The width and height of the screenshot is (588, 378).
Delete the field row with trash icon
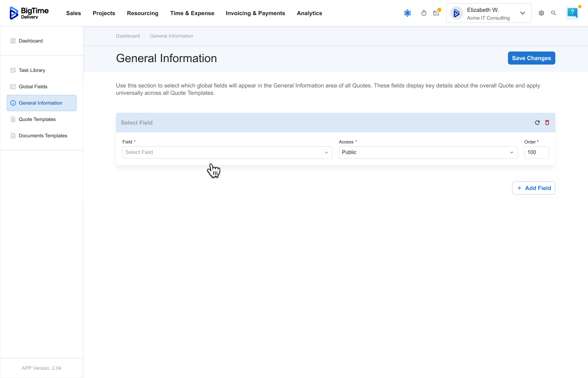547,123
